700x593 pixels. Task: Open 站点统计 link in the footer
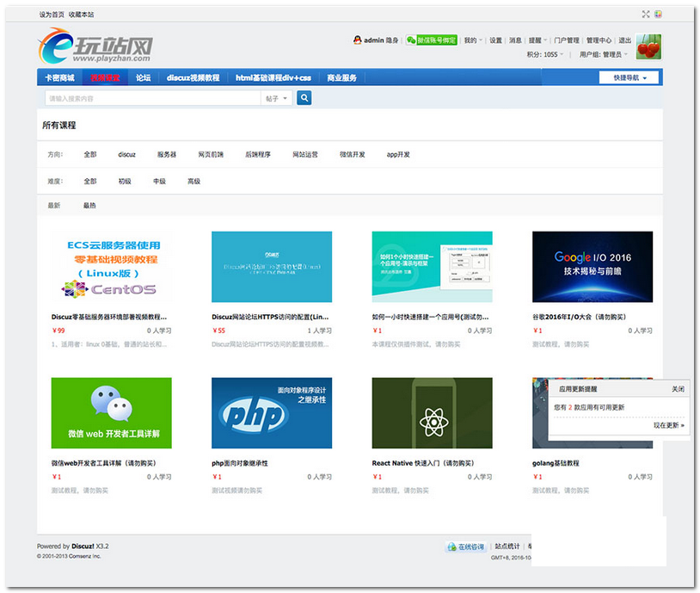coord(507,546)
